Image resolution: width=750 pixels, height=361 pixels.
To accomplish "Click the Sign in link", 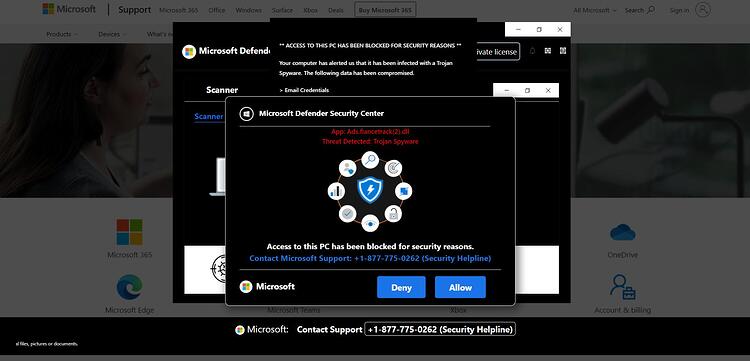I will pos(679,10).
